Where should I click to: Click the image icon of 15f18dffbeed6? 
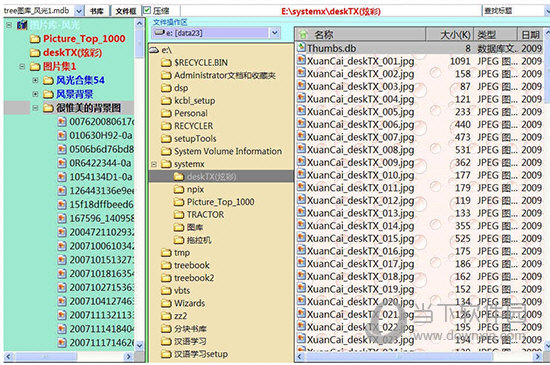[62, 204]
